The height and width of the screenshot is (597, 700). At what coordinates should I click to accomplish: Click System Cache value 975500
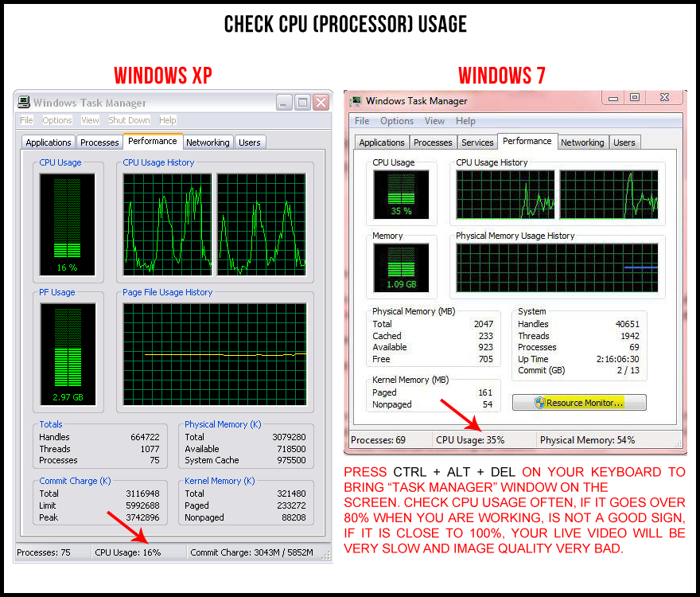(x=291, y=460)
